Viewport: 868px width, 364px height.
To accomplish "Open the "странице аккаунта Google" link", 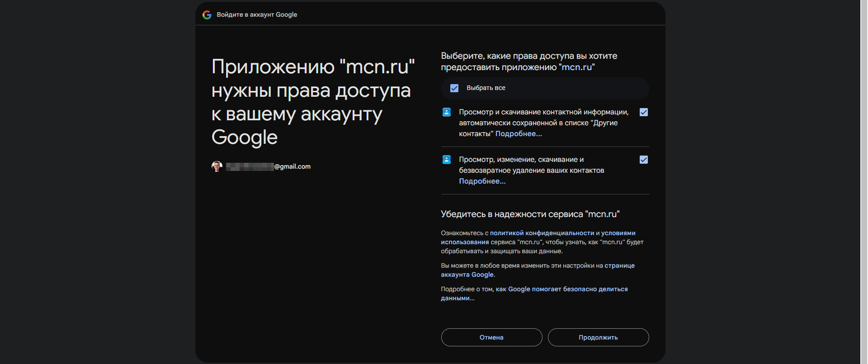I will tap(619, 266).
